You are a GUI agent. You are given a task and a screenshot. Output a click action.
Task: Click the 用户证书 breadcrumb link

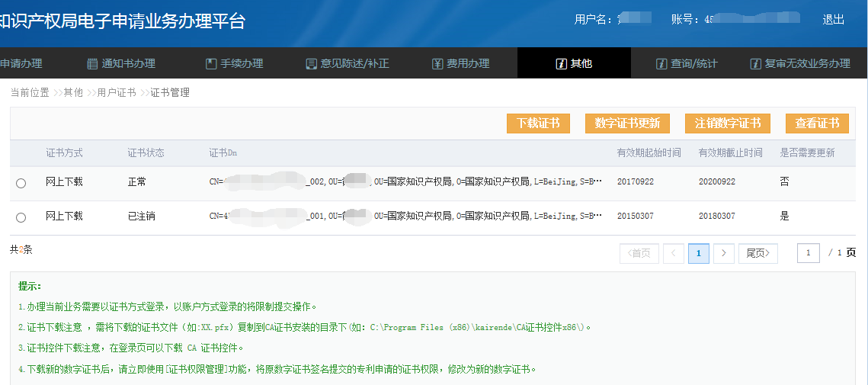coord(117,92)
